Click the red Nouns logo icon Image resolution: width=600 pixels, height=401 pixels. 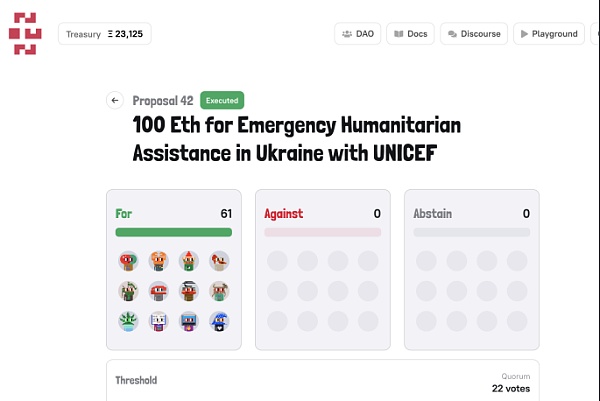coord(25,34)
